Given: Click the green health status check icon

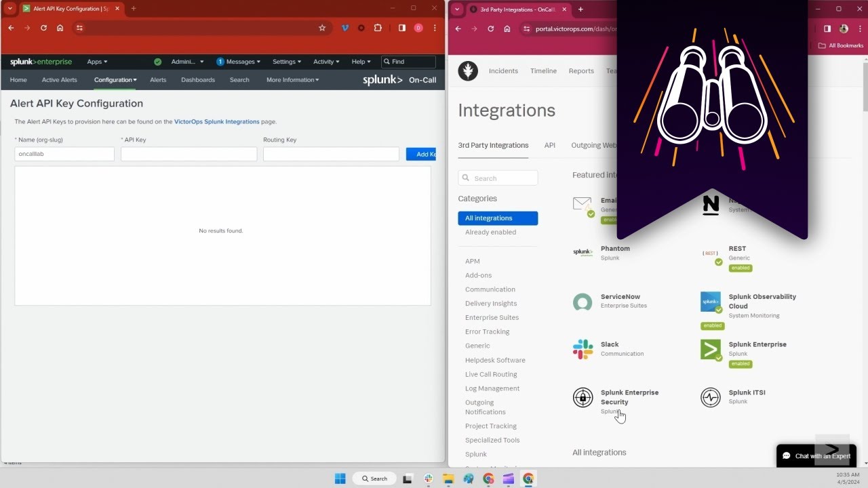Looking at the screenshot, I should (x=157, y=62).
